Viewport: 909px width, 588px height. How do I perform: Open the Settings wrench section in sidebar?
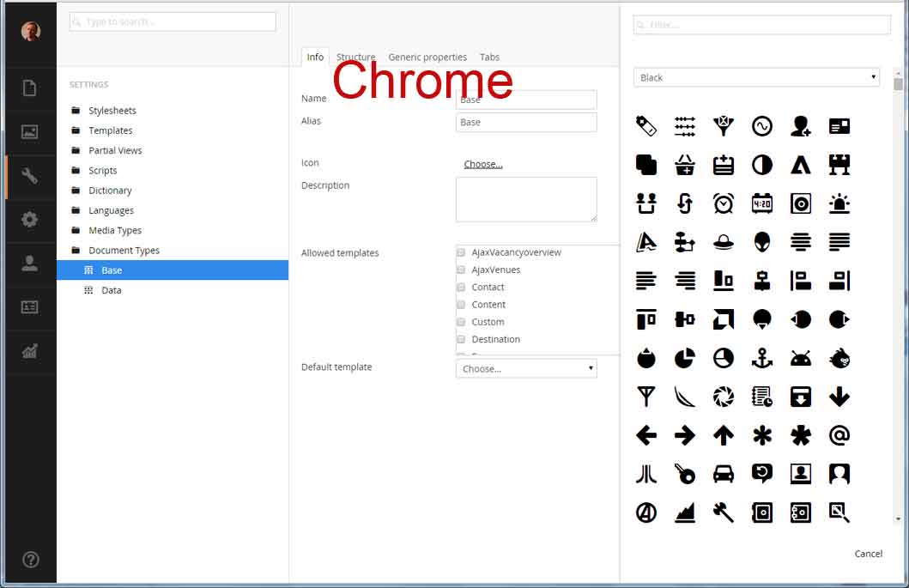pos(30,177)
